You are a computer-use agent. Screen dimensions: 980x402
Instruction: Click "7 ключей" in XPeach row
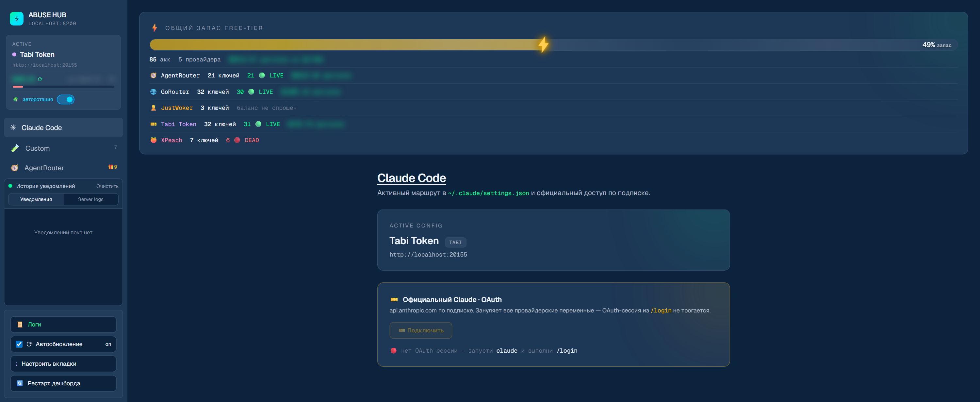pos(204,140)
